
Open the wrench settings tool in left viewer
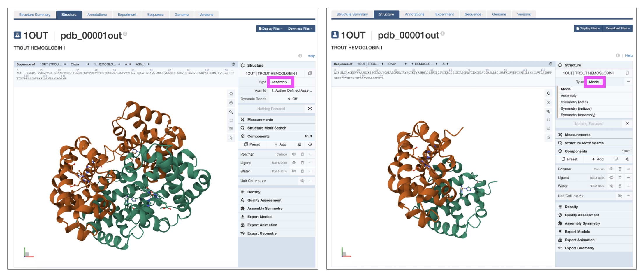pyautogui.click(x=231, y=112)
